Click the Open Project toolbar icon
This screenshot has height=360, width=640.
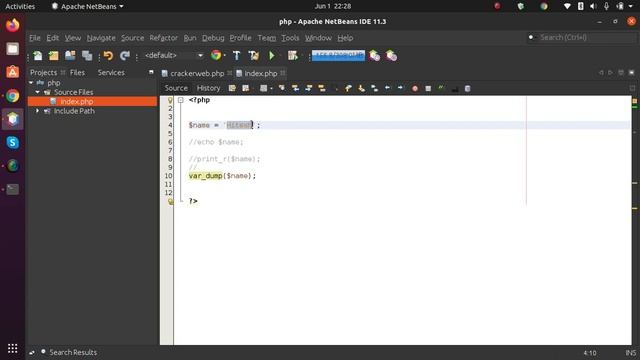tap(70, 56)
